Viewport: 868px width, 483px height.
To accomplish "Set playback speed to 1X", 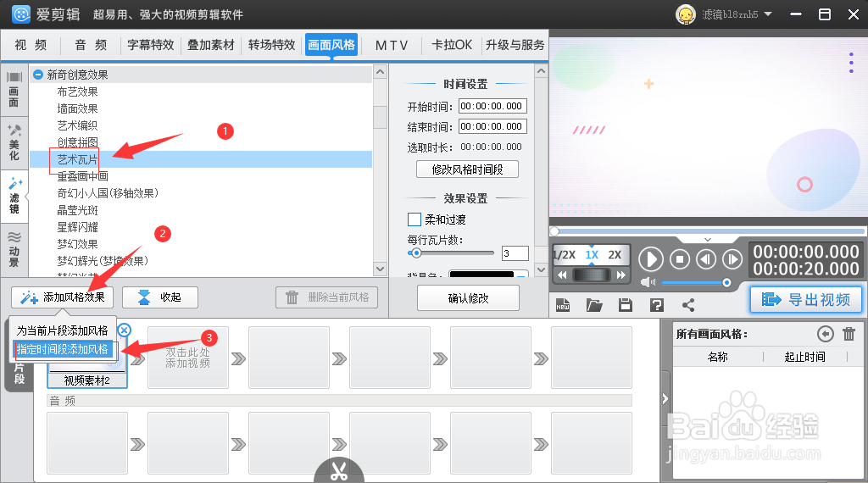I will tap(592, 255).
